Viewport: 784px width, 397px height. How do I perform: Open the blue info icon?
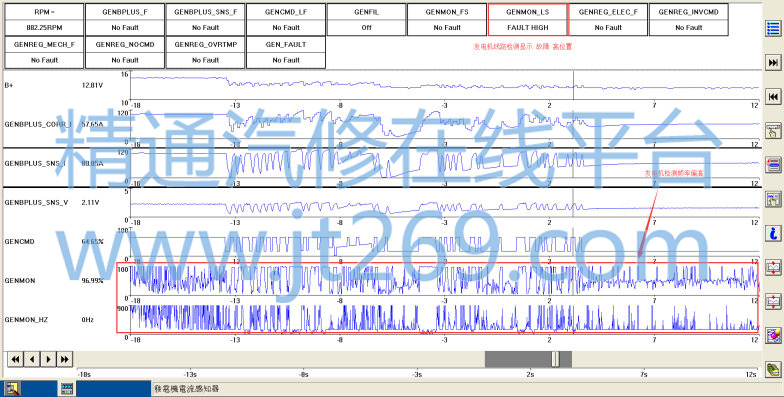773,233
